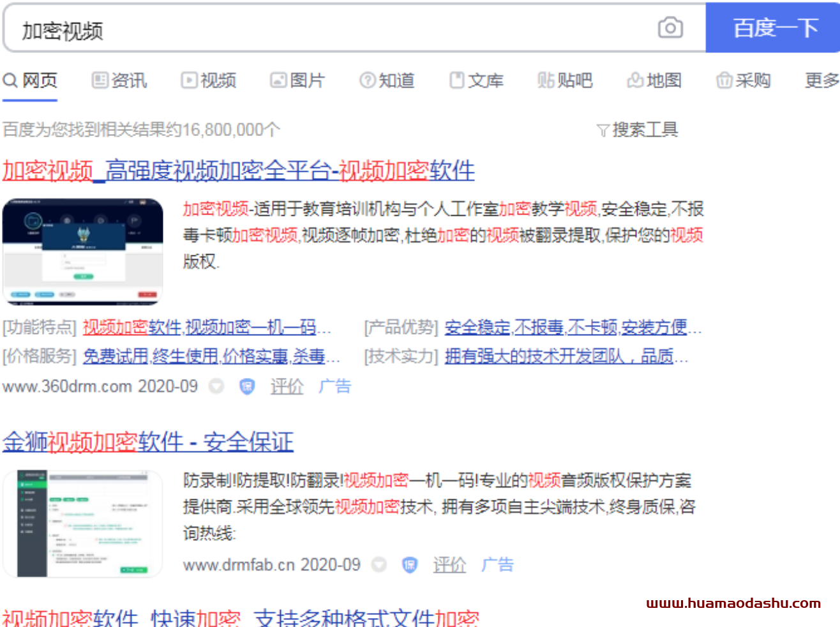The image size is (840, 627).
Task: Click the camera image-search icon
Action: coord(670,27)
